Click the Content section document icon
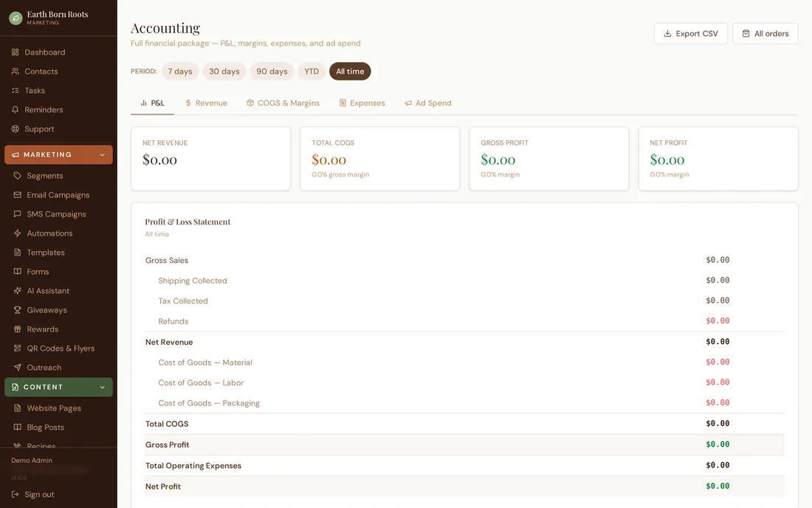The height and width of the screenshot is (508, 812). click(x=15, y=388)
